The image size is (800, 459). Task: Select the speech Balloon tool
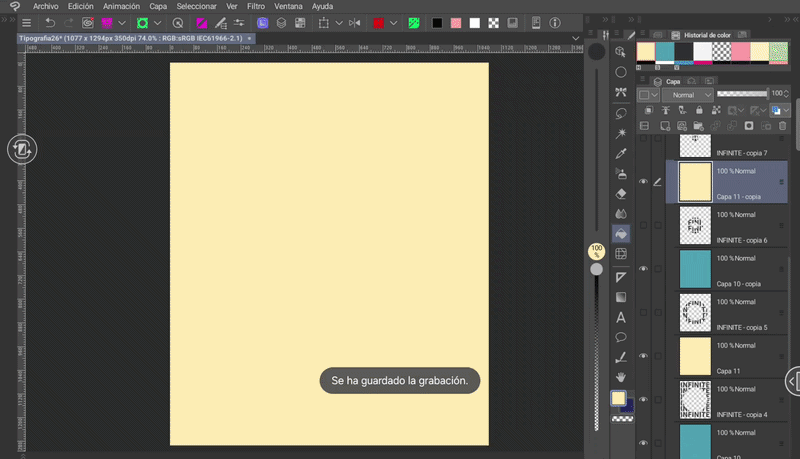tap(621, 337)
